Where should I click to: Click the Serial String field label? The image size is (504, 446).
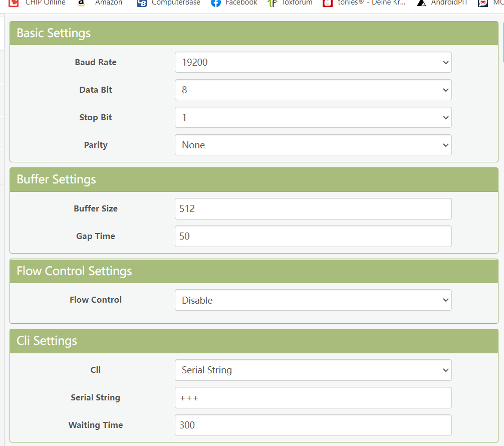(x=96, y=397)
